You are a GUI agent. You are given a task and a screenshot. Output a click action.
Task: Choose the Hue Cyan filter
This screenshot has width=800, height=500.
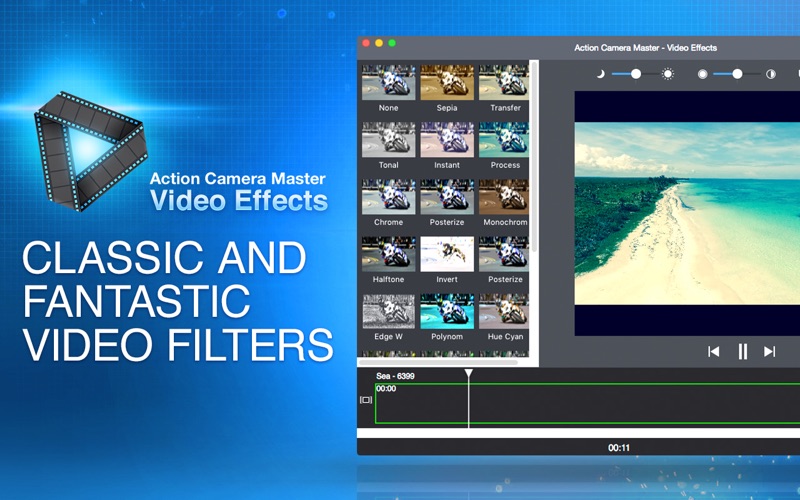pos(504,310)
